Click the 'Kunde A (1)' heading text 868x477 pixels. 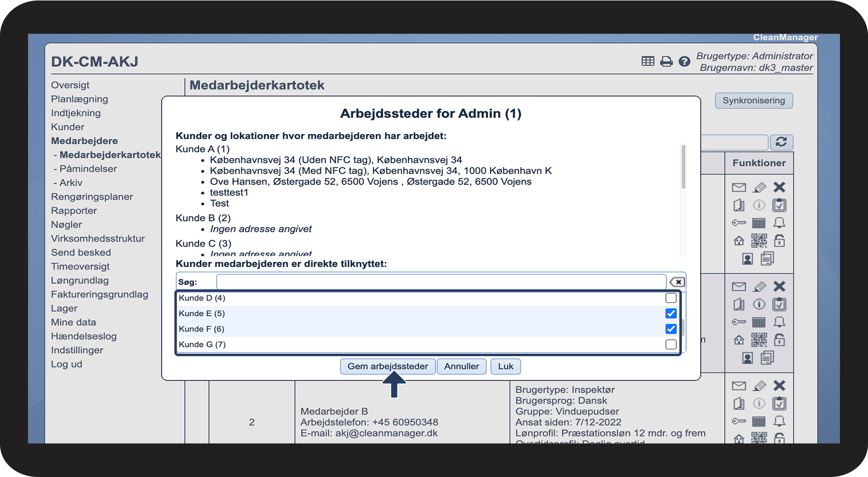coord(203,149)
